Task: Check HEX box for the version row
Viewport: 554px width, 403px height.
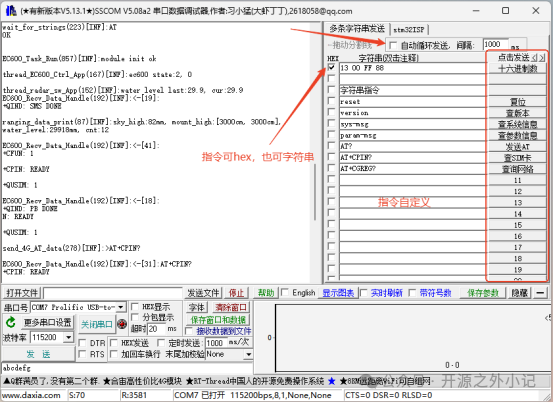Action: click(x=331, y=112)
